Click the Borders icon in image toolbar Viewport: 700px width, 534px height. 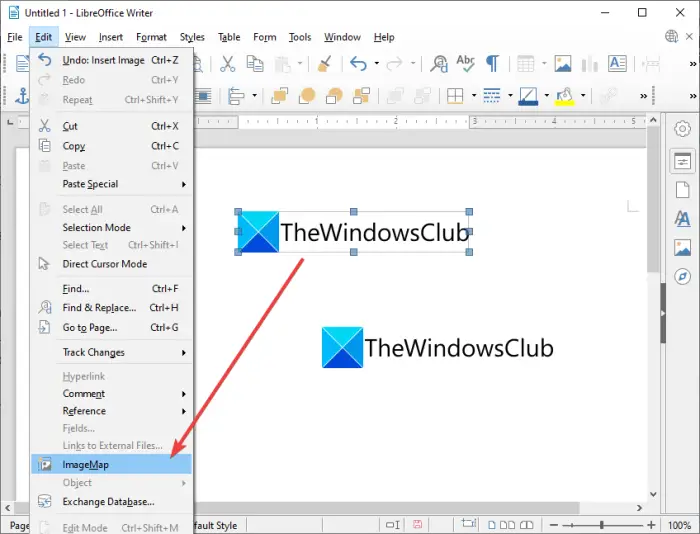pyautogui.click(x=455, y=96)
